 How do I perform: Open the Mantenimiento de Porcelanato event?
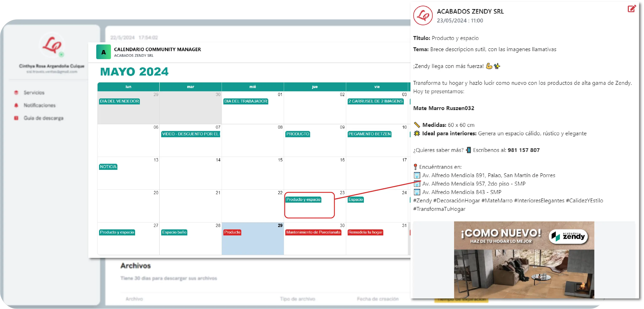[x=313, y=232]
